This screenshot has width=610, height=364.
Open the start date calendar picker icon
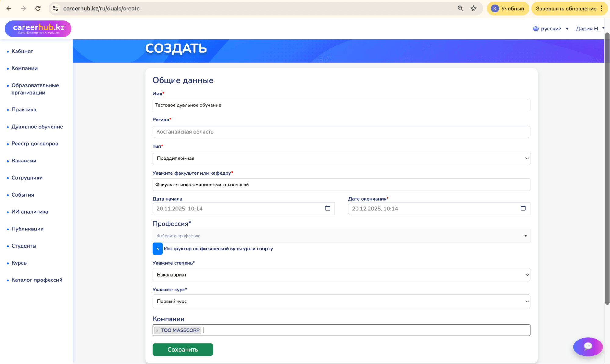point(327,208)
